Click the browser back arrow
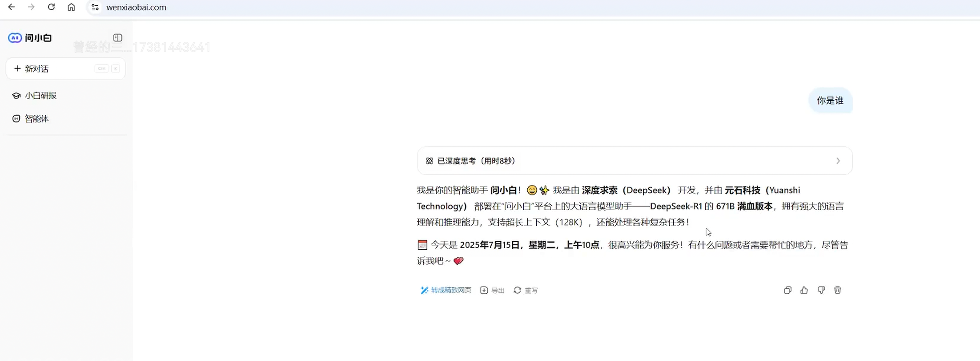Viewport: 980px width, 361px height. [x=12, y=7]
